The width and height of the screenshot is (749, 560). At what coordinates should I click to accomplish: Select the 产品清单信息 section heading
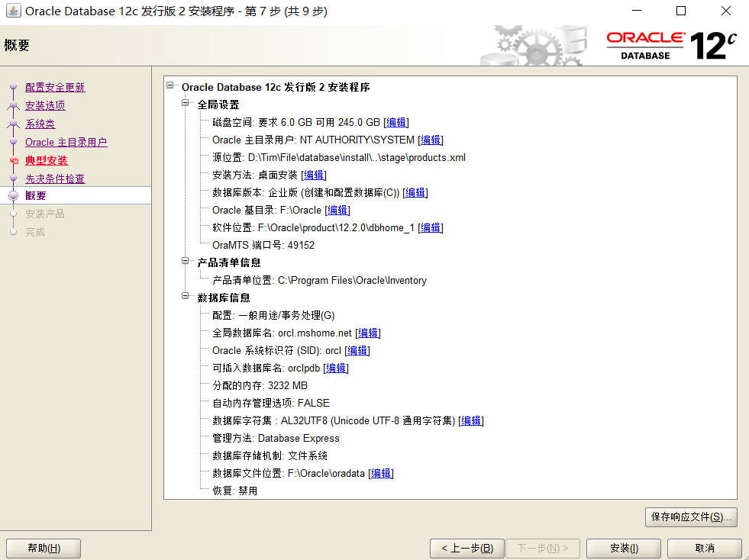click(229, 262)
